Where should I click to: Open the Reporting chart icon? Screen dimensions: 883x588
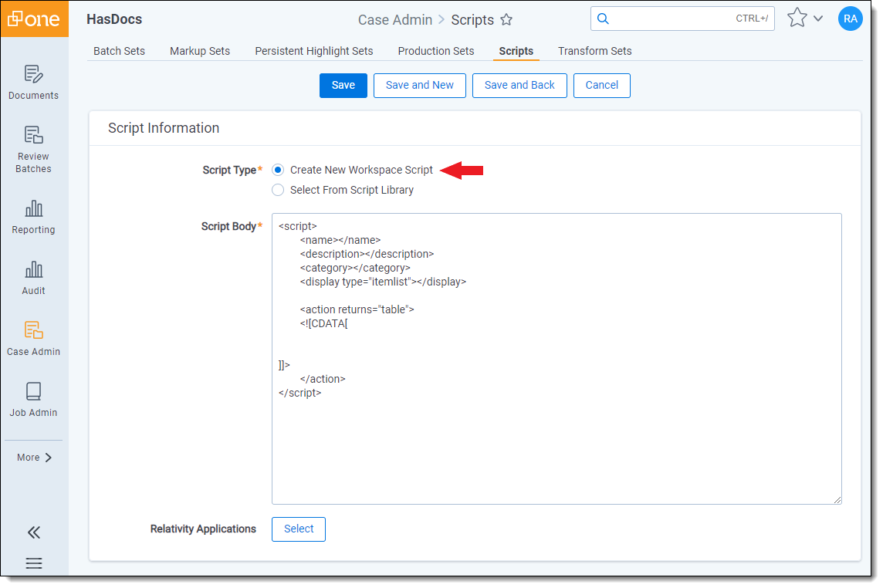click(33, 208)
